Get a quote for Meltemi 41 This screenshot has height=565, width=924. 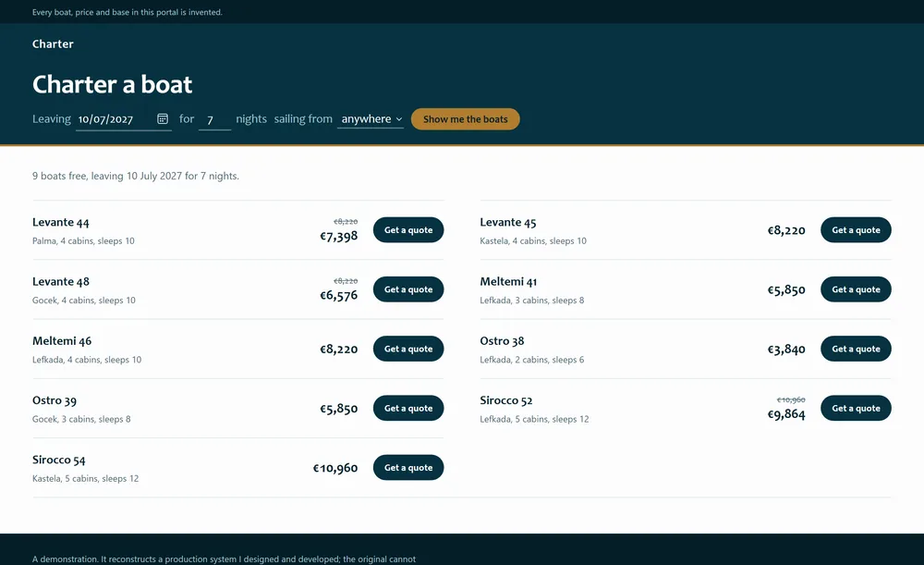coord(856,289)
